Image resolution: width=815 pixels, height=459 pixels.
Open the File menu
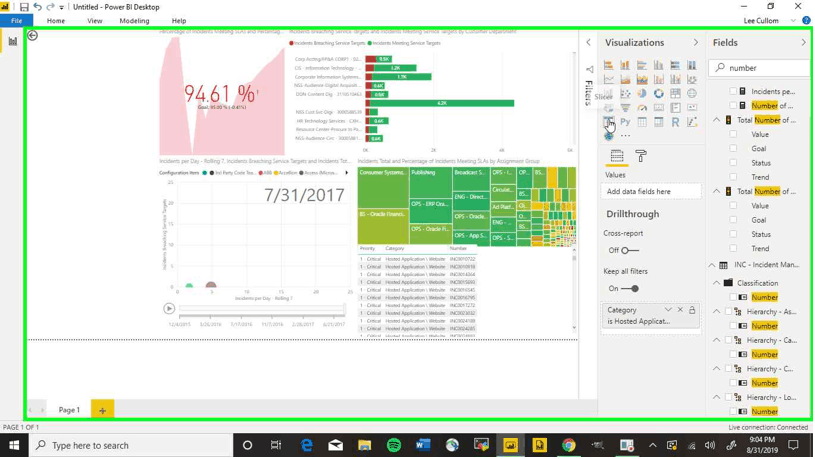point(16,21)
